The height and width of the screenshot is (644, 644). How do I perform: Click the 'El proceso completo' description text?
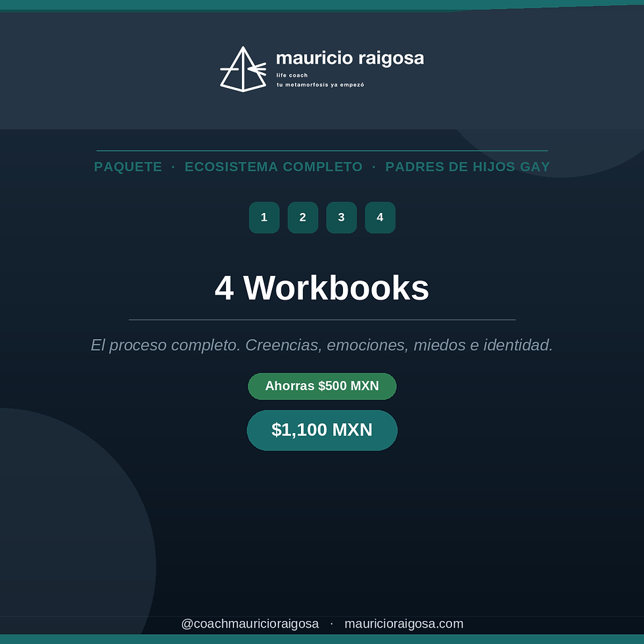point(322,345)
